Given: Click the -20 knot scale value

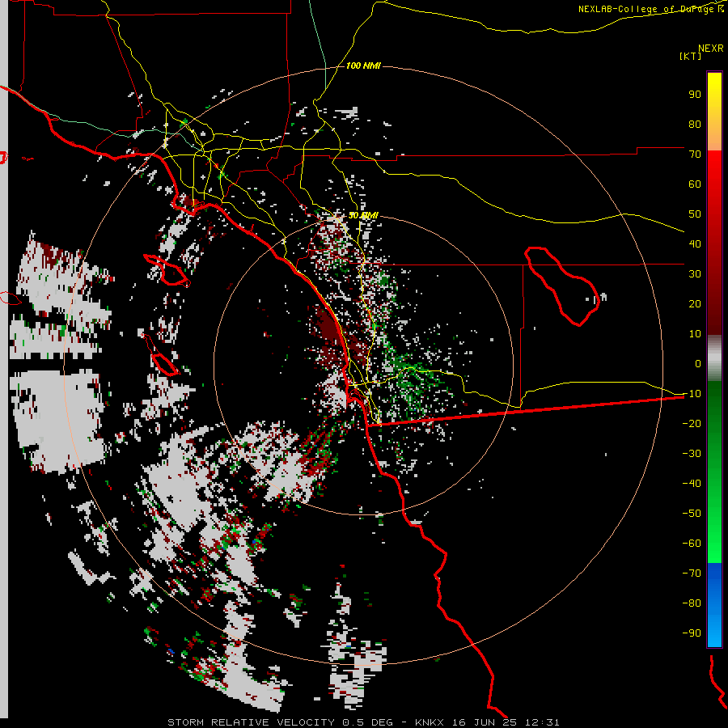Looking at the screenshot, I should pos(692,423).
